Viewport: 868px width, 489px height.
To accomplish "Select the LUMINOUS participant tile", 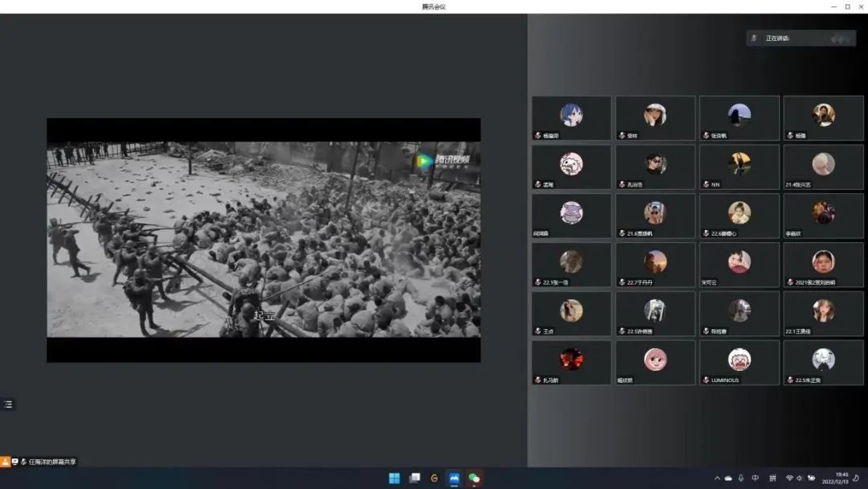I will [739, 363].
